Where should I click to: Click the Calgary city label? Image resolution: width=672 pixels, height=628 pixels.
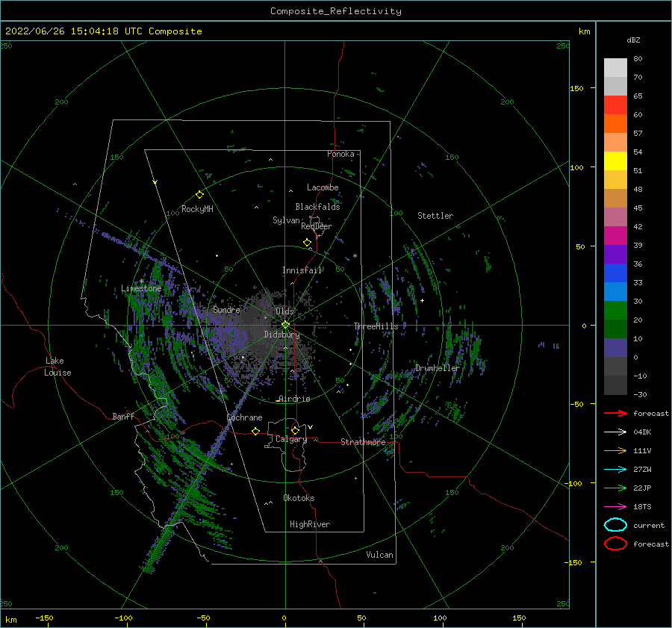coord(291,439)
